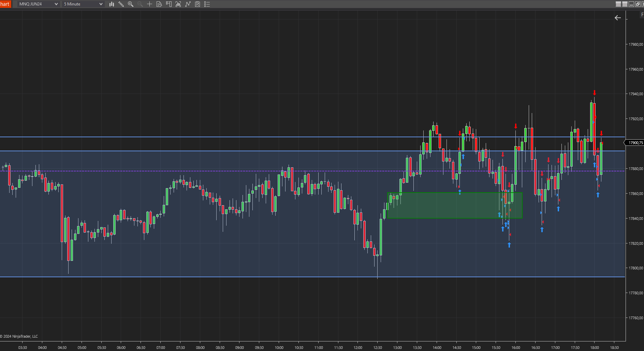
Task: Open the properties list icon
Action: 207,4
